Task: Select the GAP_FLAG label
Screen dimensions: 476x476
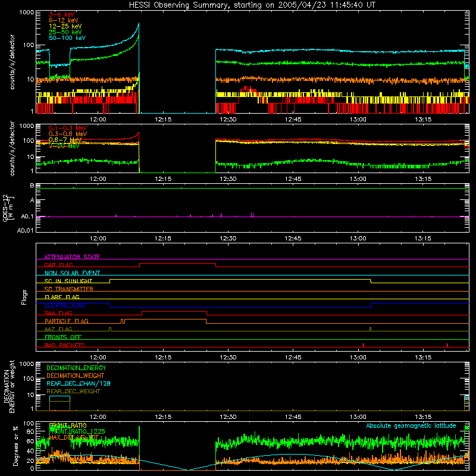Action: pyautogui.click(x=58, y=265)
